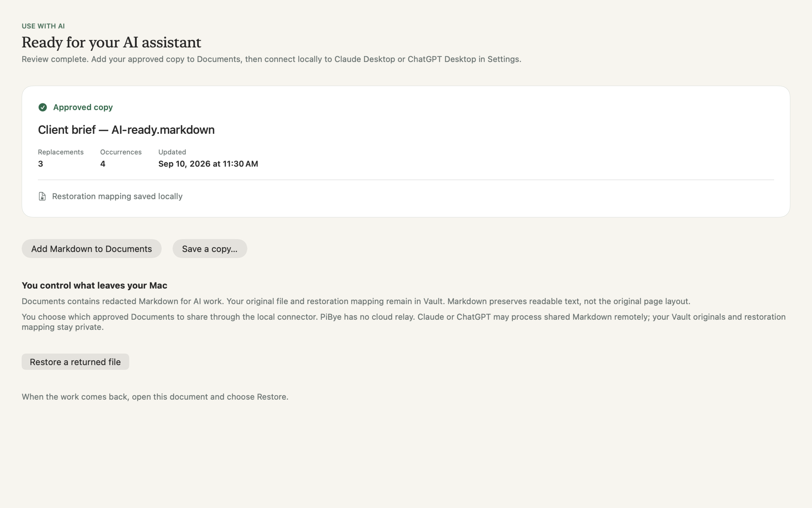Add Markdown to Documents
Viewport: 812px width, 508px height.
click(92, 249)
